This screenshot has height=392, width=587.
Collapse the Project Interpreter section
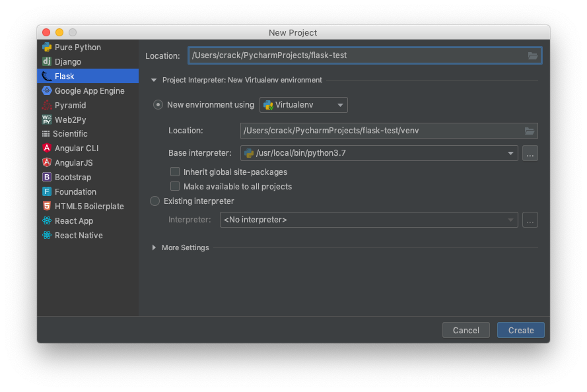pos(153,80)
